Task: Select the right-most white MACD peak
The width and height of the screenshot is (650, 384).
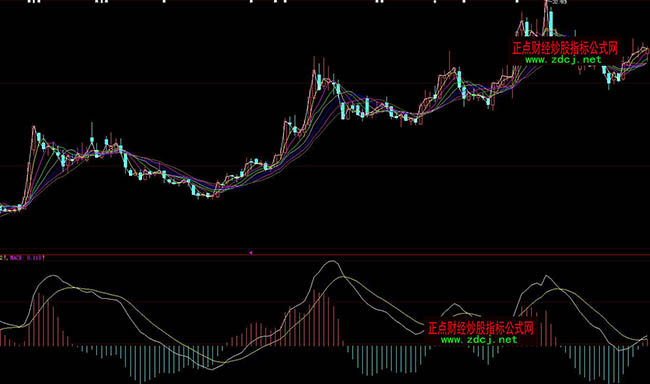Action: pyautogui.click(x=546, y=276)
